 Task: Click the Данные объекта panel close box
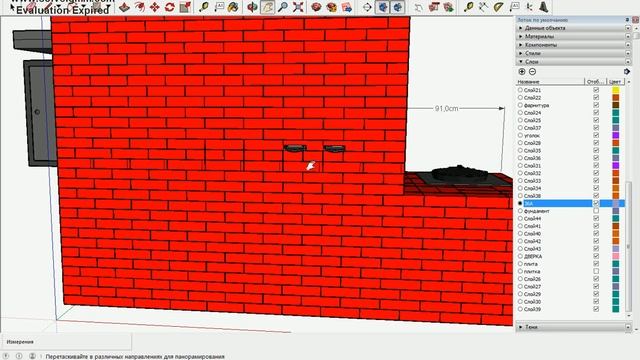coord(628,28)
